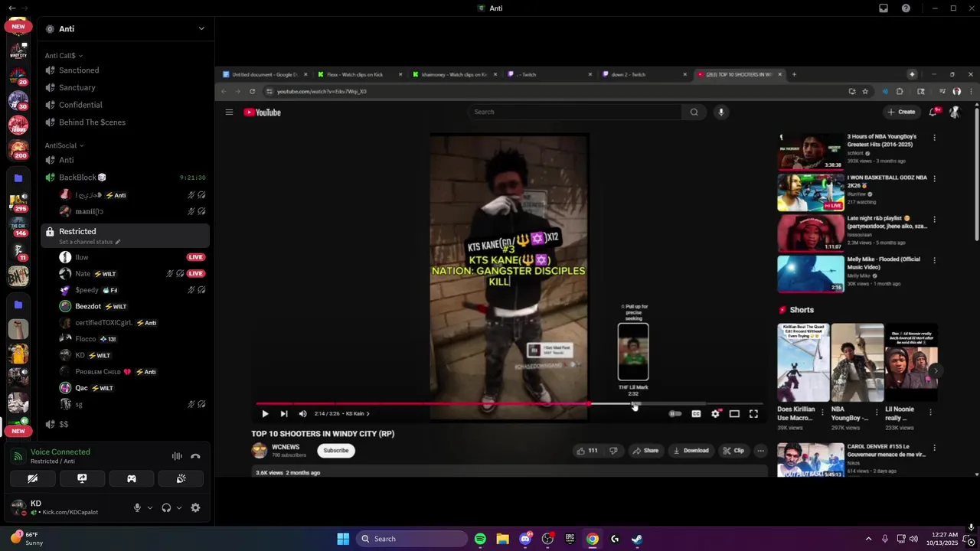This screenshot has height=551, width=980.
Task: Open YouTube Create button
Action: (901, 112)
